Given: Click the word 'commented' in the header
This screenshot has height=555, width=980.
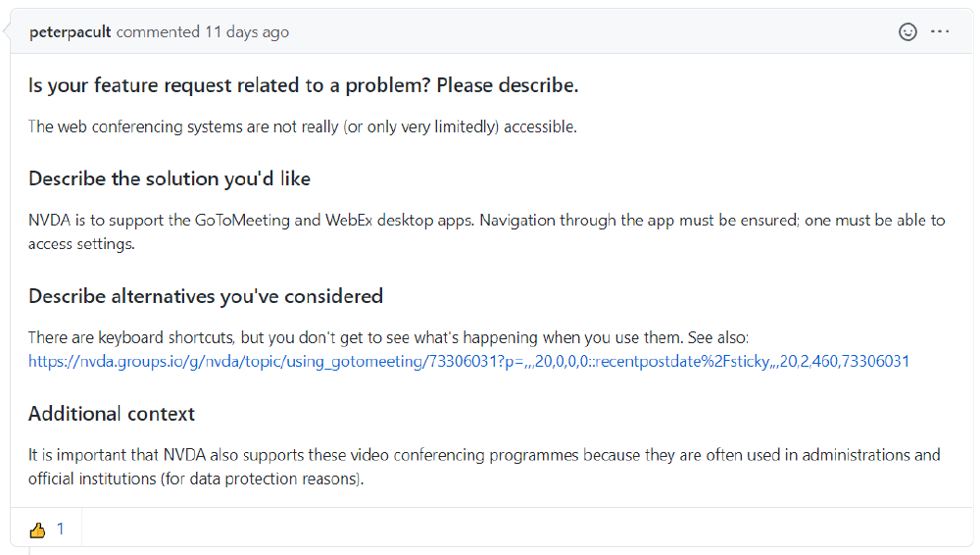Looking at the screenshot, I should point(158,32).
